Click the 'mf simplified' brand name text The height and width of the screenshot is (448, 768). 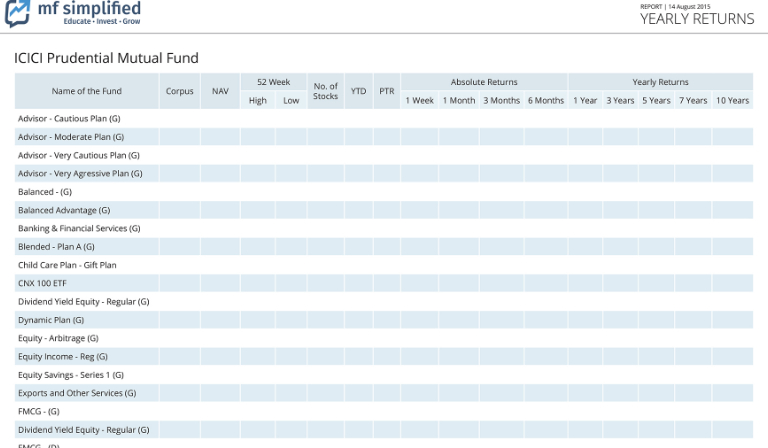89,8
